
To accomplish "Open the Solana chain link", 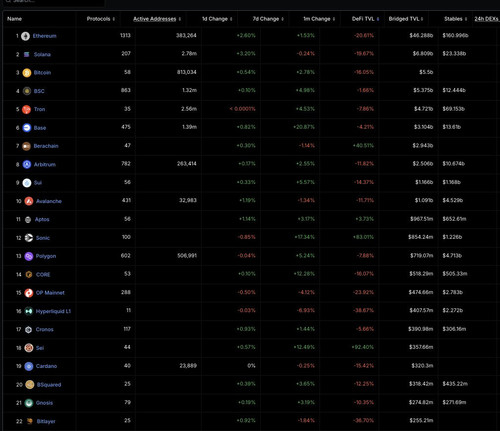I will [x=42, y=54].
